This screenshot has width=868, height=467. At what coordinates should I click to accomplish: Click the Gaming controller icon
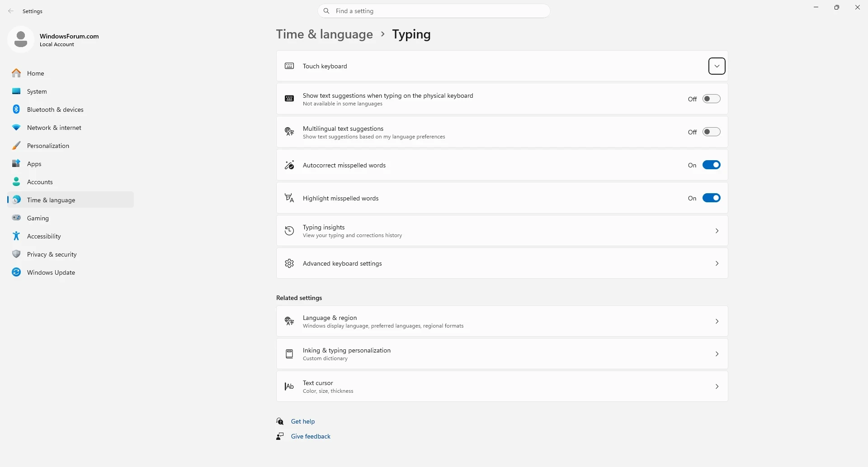(16, 218)
